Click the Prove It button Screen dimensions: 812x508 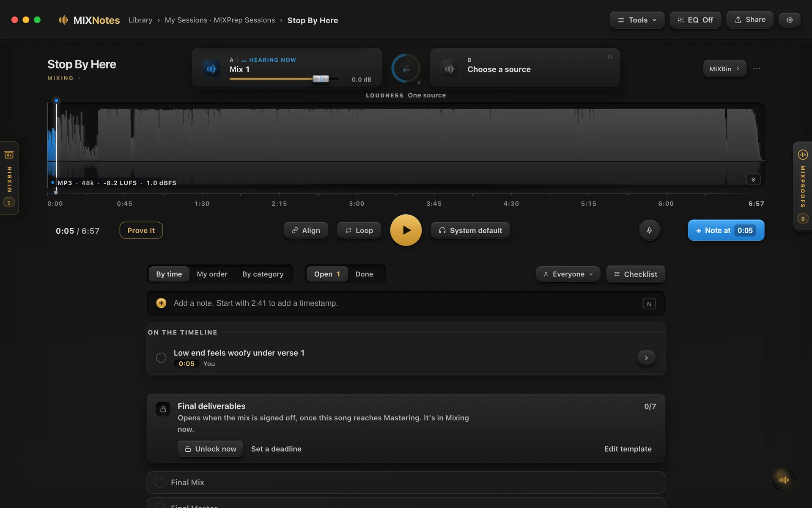click(141, 230)
